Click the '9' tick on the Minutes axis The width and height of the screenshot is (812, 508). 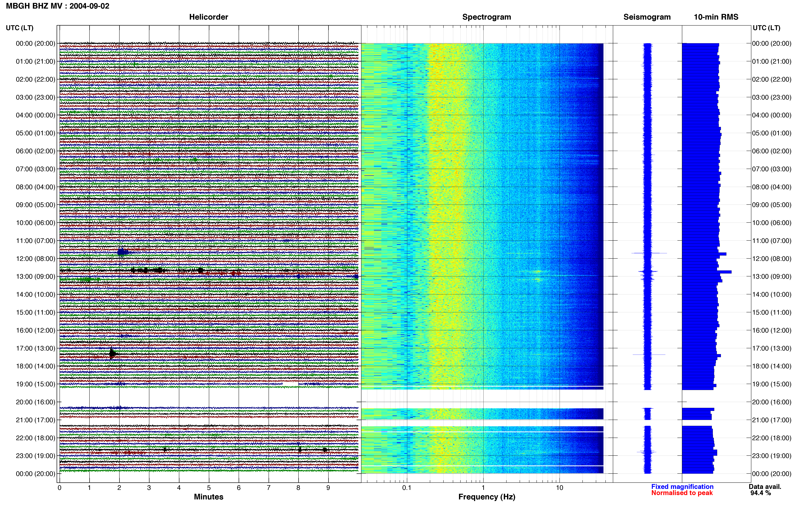(x=328, y=488)
